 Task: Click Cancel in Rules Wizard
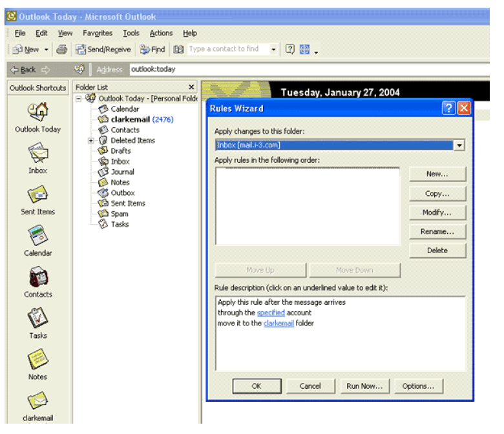pos(310,386)
